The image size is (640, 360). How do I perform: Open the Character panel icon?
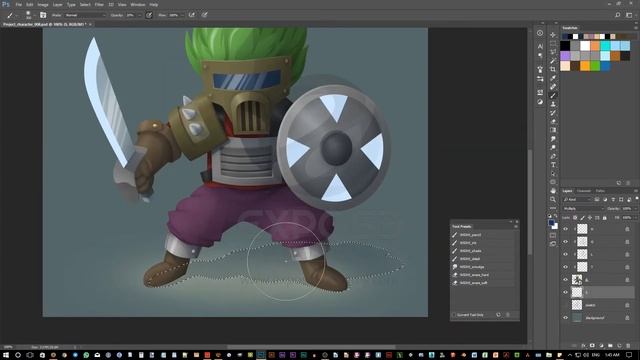point(540,46)
